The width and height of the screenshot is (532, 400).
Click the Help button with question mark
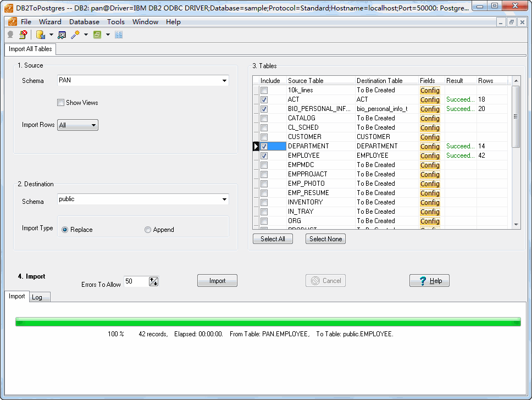coord(430,281)
